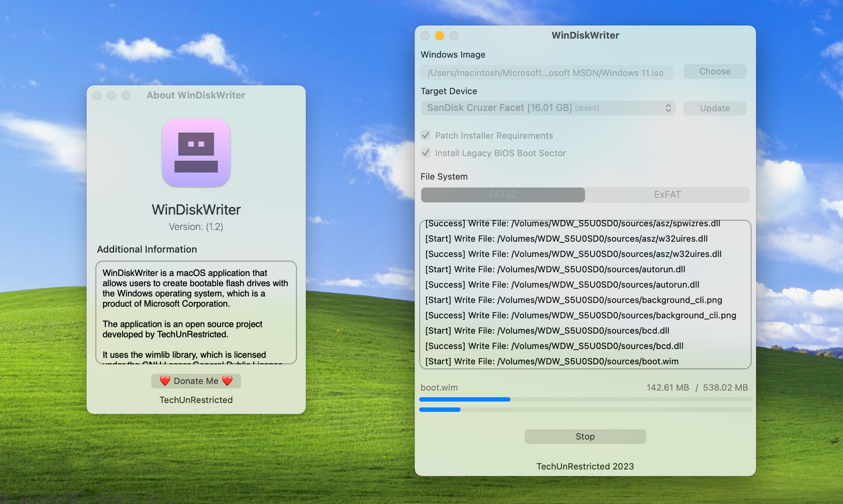This screenshot has height=504, width=843.
Task: Click the right heart icon on Donate Me
Action: click(227, 381)
